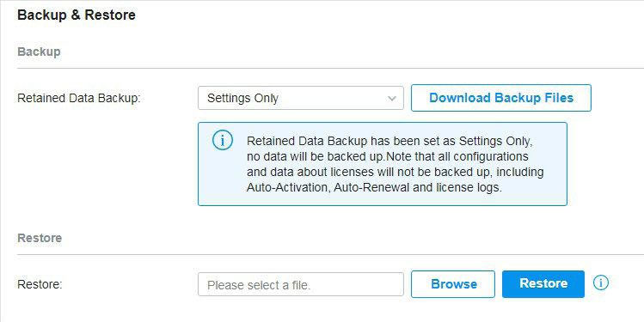This screenshot has width=644, height=322.
Task: Click the info icon beside the Restore button
Action: (601, 283)
